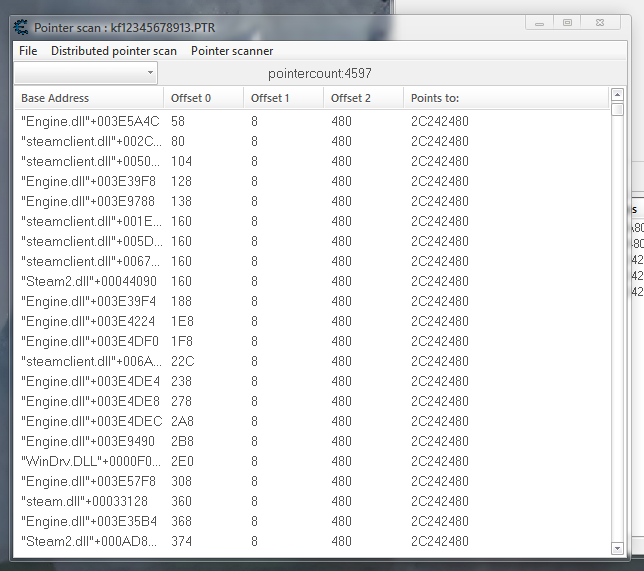Click the scrollbar up arrow

point(617,95)
